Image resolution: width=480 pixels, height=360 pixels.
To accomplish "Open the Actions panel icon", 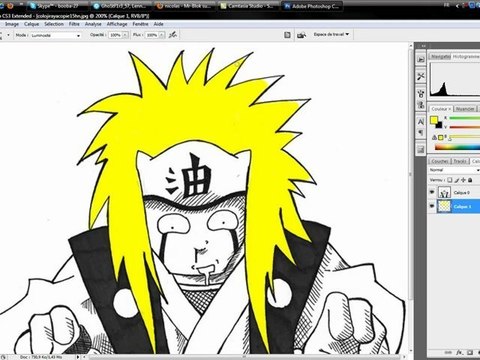I will 421,59.
